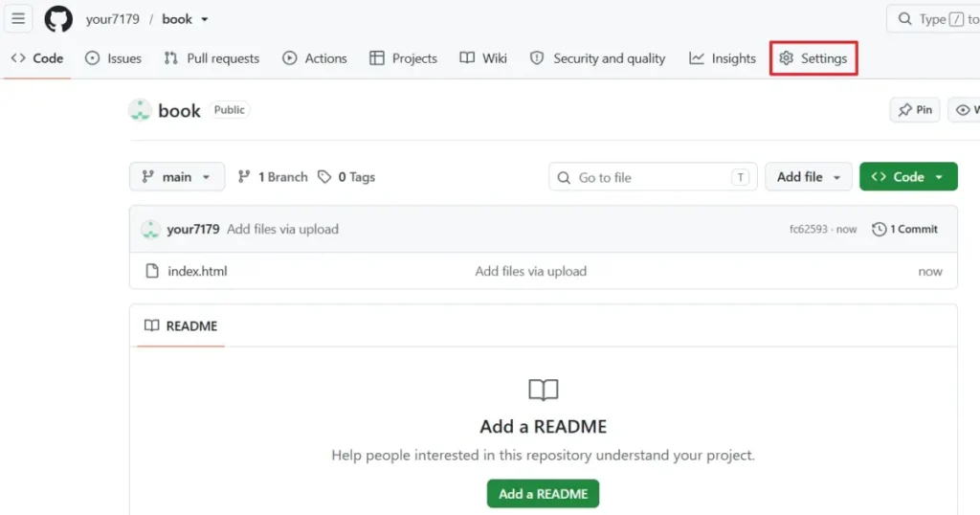
Task: Select the README tab in the panel
Action: tap(181, 325)
